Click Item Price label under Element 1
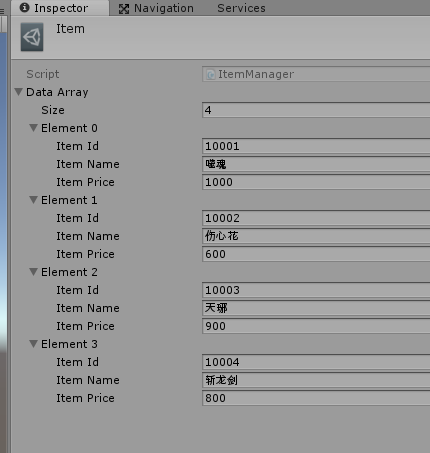The image size is (430, 453). pyautogui.click(x=85, y=254)
